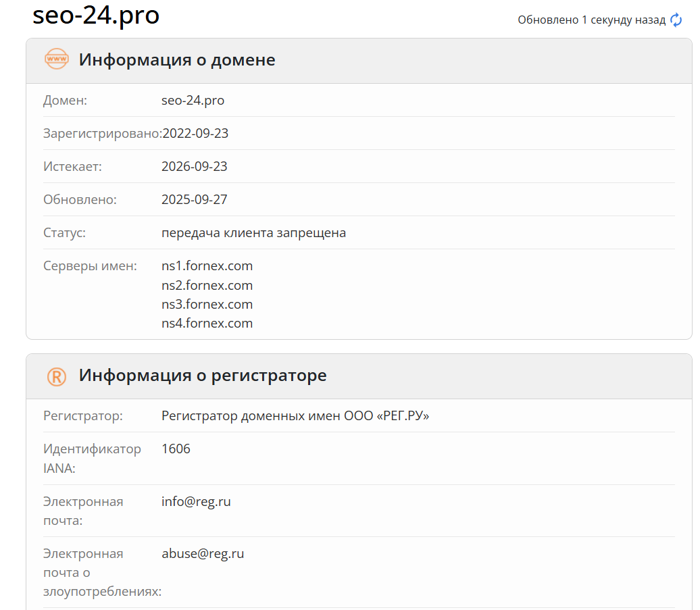Click the IANA identifier 1606

tap(176, 449)
